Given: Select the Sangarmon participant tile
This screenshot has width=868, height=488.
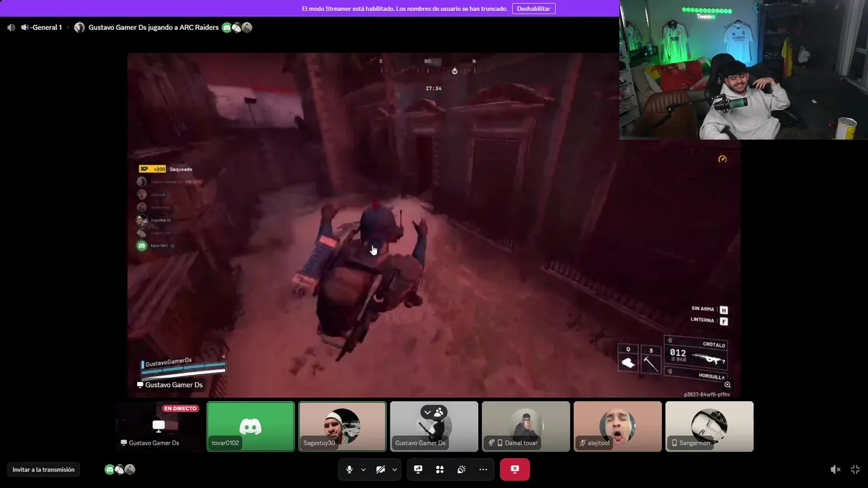Looking at the screenshot, I should point(709,426).
